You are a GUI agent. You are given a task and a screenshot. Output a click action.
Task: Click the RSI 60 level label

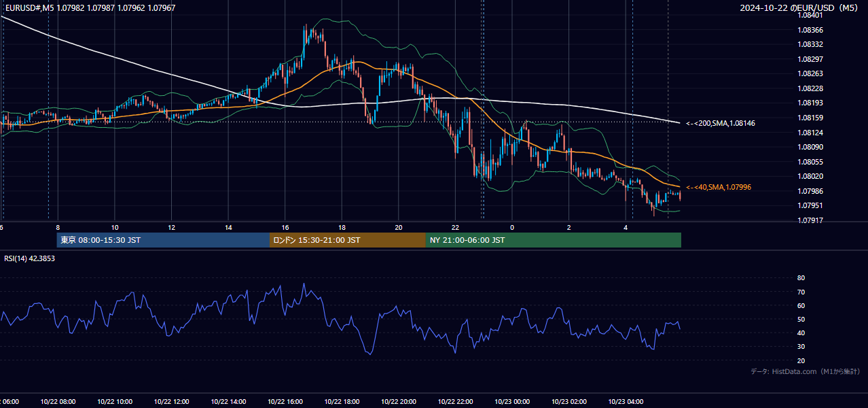801,305
